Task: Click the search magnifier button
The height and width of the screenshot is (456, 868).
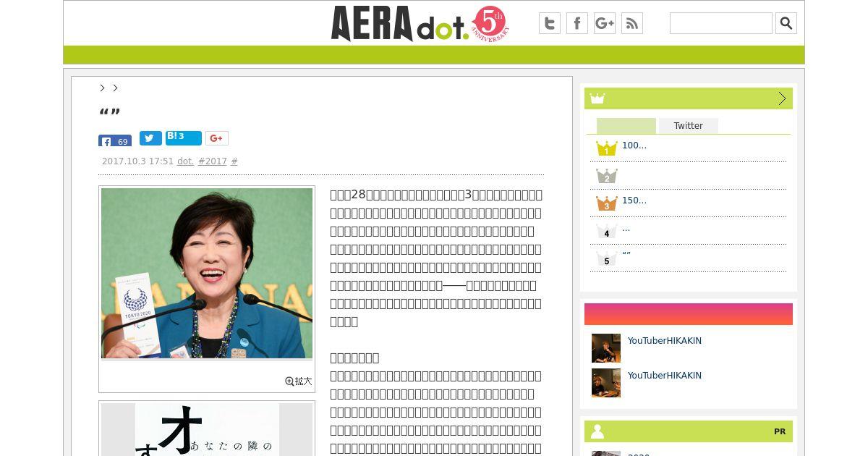Action: coord(786,23)
